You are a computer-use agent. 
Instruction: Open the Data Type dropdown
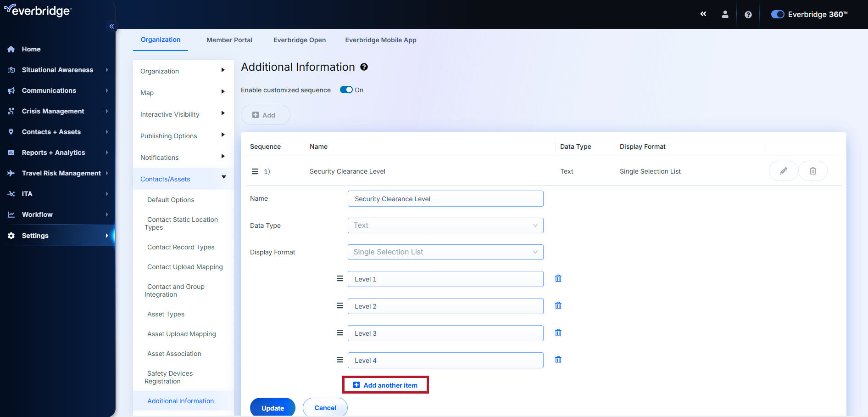click(x=445, y=225)
